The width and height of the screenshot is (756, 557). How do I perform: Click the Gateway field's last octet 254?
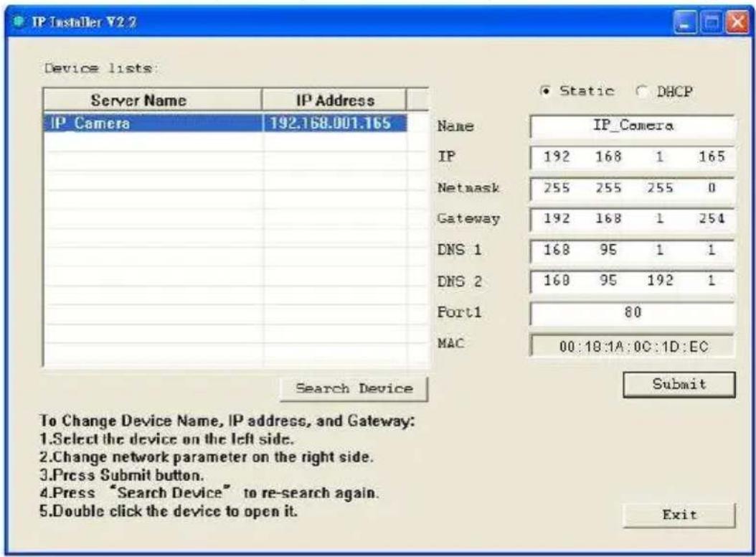point(712,219)
